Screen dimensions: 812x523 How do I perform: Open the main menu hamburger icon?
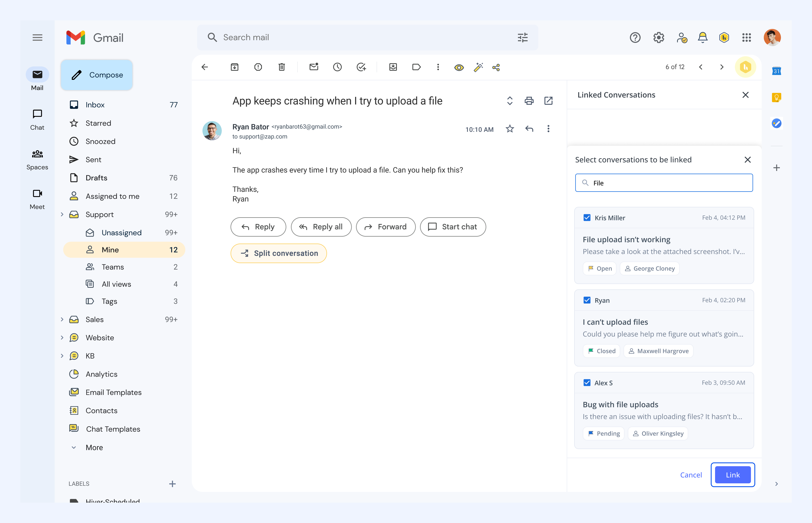37,37
